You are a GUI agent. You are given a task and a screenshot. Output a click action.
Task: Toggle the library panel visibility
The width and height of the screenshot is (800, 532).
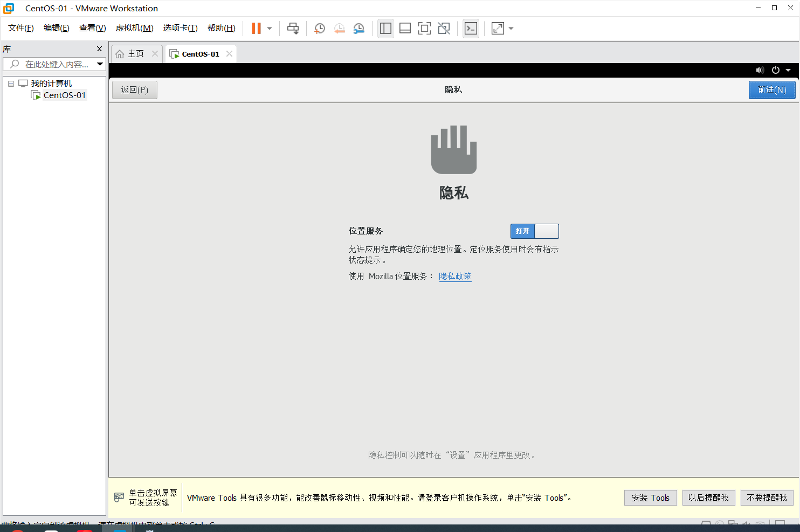coord(385,28)
